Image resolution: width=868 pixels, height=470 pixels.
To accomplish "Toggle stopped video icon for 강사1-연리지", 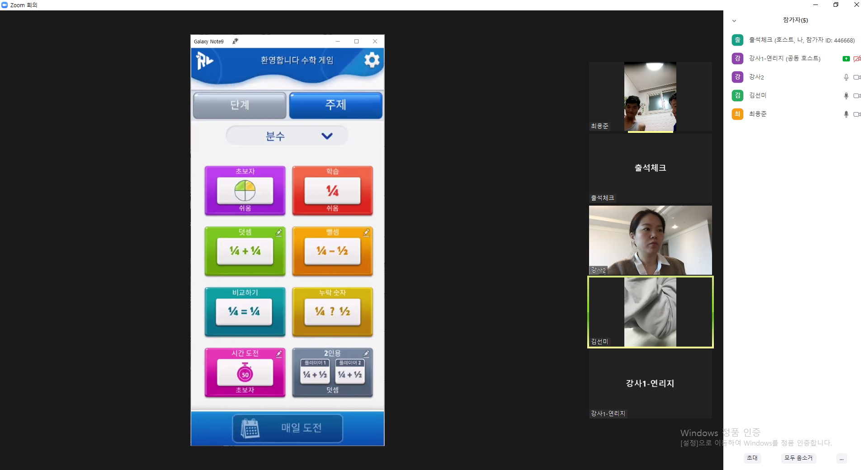I will pos(857,59).
